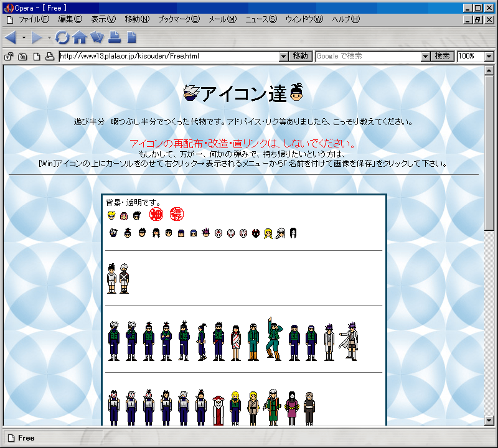Expand the address bar history dropdown
This screenshot has height=448, width=498.
284,57
